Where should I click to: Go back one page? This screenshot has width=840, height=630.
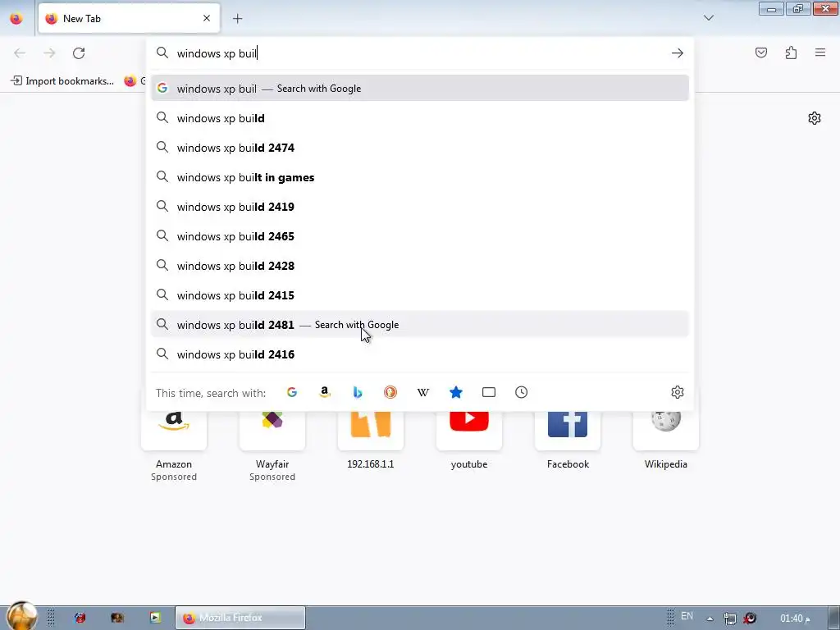tap(20, 53)
